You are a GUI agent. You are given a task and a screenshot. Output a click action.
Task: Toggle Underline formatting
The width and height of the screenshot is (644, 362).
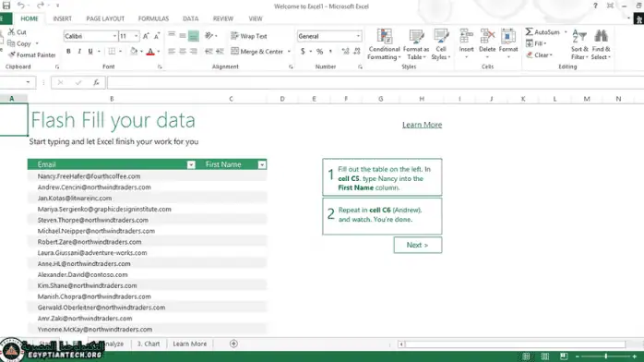(x=90, y=52)
